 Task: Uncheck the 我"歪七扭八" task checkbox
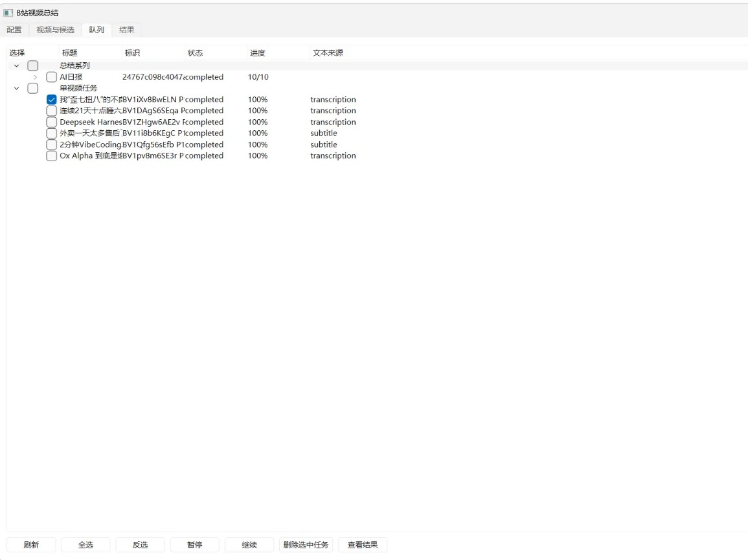52,100
